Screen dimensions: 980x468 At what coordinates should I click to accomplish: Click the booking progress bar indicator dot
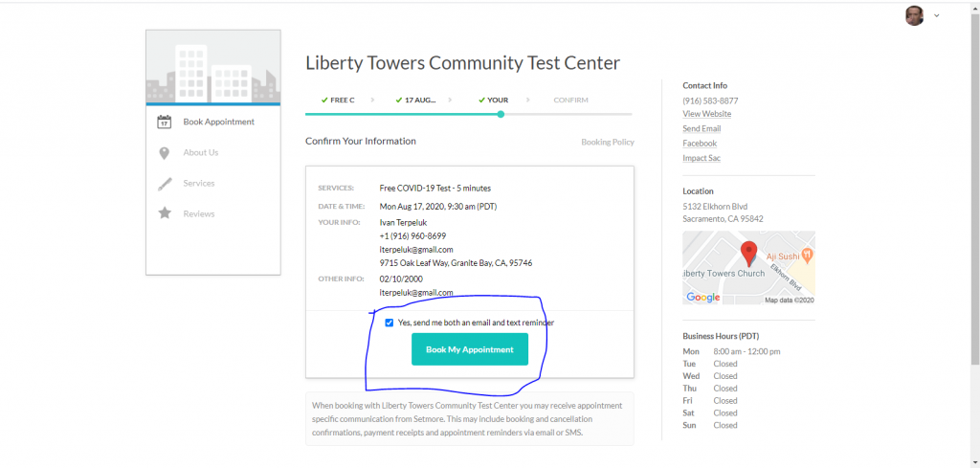[x=501, y=114]
